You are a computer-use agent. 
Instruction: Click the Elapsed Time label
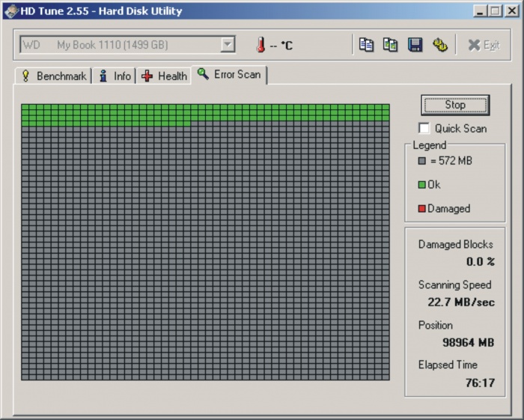pyautogui.click(x=448, y=365)
